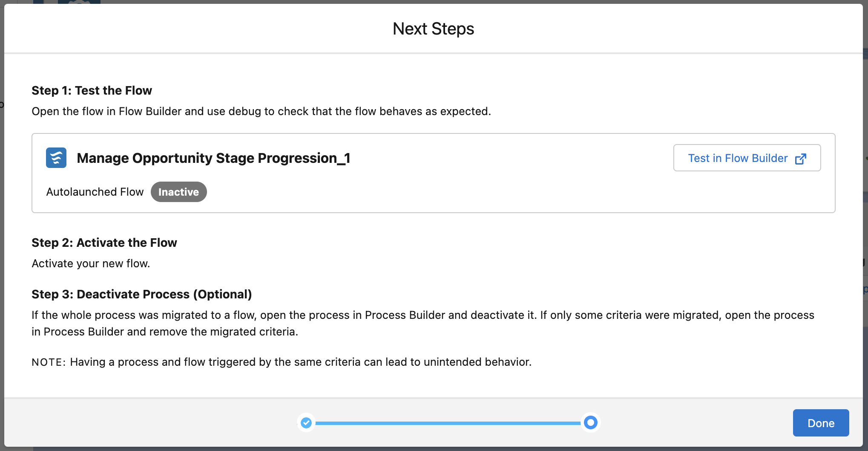This screenshot has height=451, width=868.
Task: Click the progress bar line between the steps
Action: 448,423
